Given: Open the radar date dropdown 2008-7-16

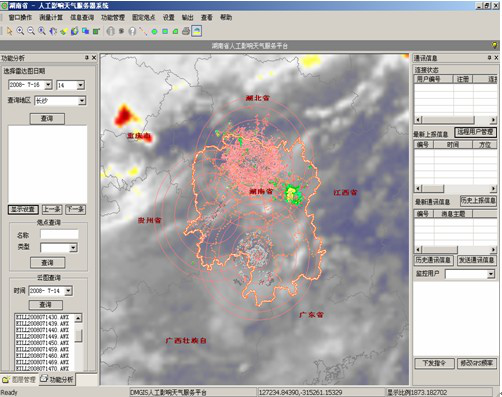Looking at the screenshot, I should click(x=48, y=85).
